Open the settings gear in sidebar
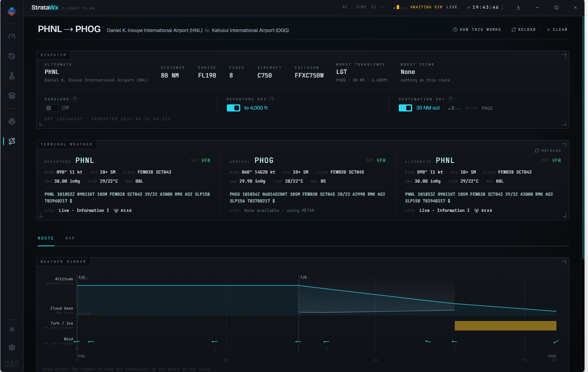 [x=12, y=347]
